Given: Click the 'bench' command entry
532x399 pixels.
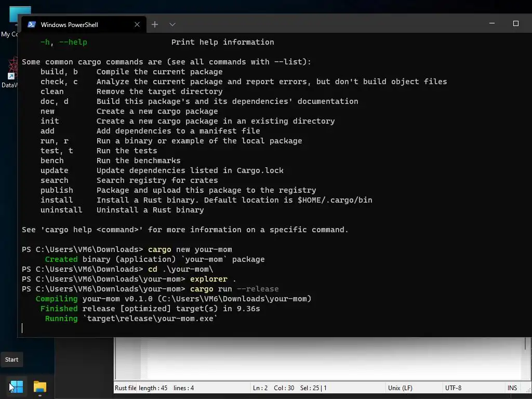Looking at the screenshot, I should click(x=52, y=160).
